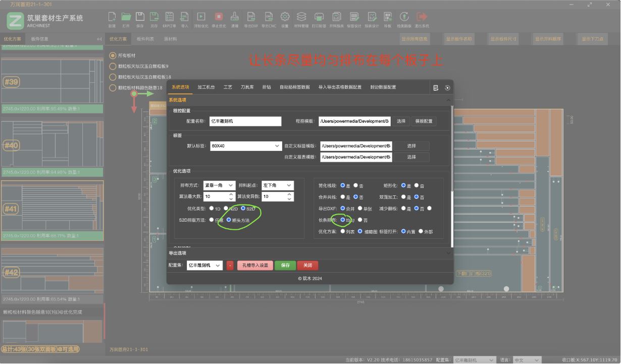621x364 pixels.
Task: Click the 孔槽导入设置 button
Action: coord(255,266)
